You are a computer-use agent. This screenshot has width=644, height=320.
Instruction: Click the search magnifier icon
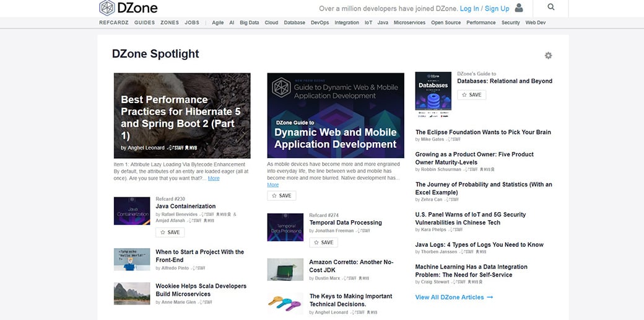pos(551,7)
